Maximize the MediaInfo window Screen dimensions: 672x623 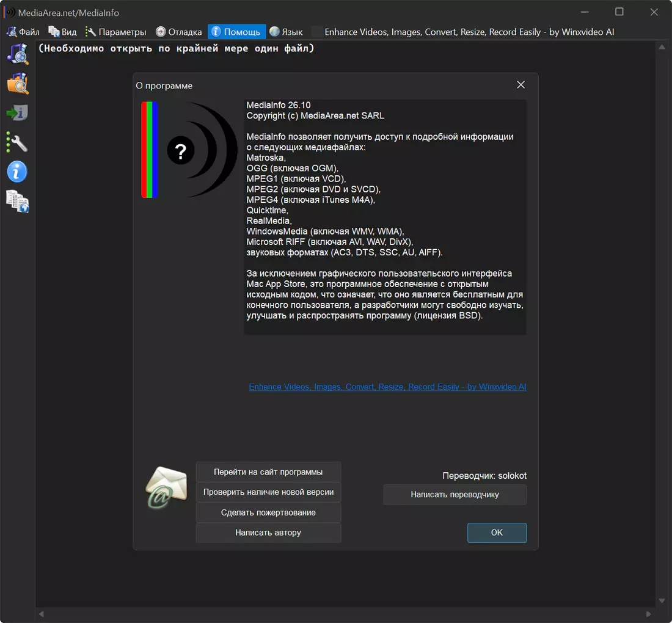pyautogui.click(x=619, y=12)
